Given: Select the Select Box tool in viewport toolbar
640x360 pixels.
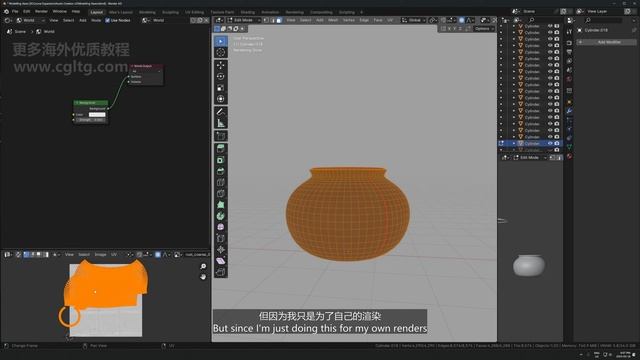Looking at the screenshot, I should tap(221, 41).
